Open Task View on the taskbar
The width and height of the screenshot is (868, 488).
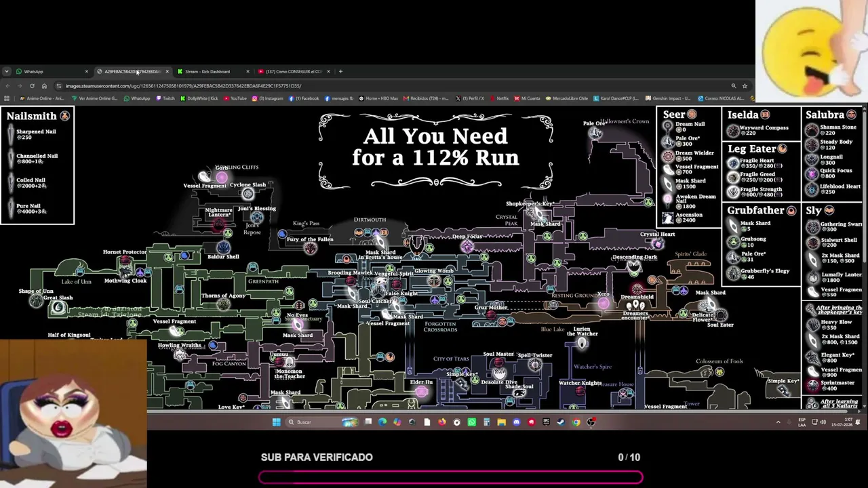(x=368, y=422)
